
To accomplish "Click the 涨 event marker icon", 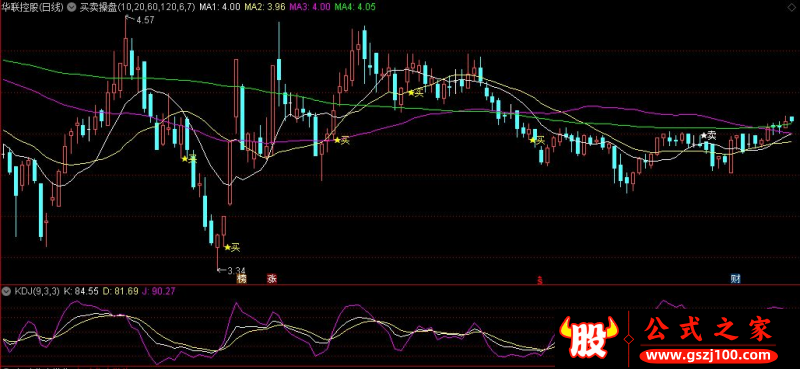I will tap(271, 279).
